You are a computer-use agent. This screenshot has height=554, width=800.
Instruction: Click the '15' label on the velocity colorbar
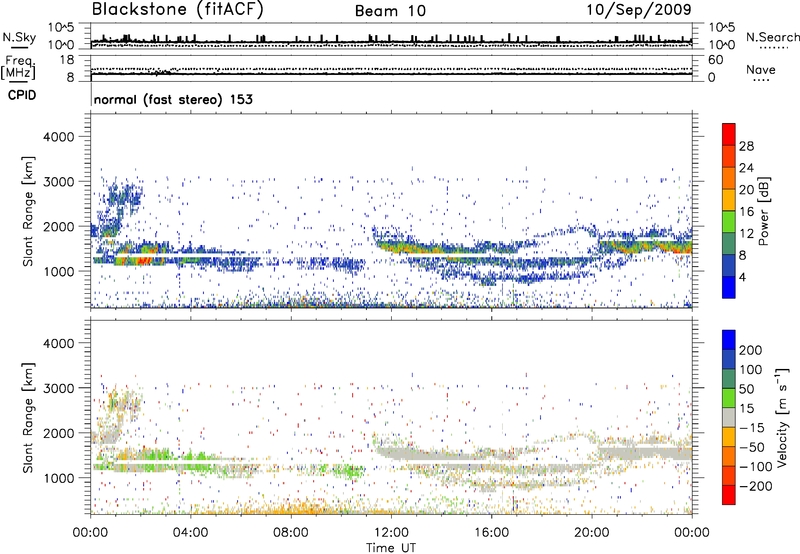click(x=746, y=408)
